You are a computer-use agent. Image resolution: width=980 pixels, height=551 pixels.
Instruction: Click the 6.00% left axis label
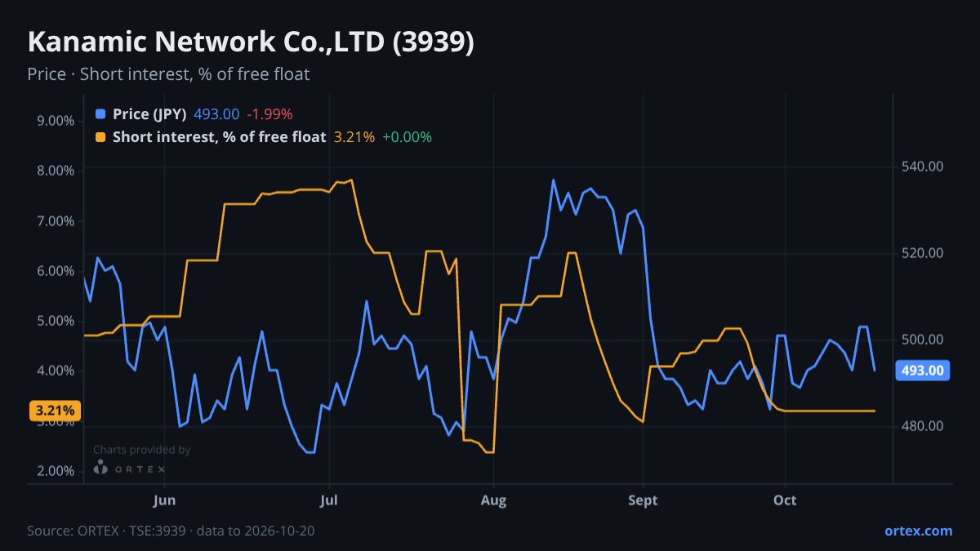pyautogui.click(x=56, y=271)
